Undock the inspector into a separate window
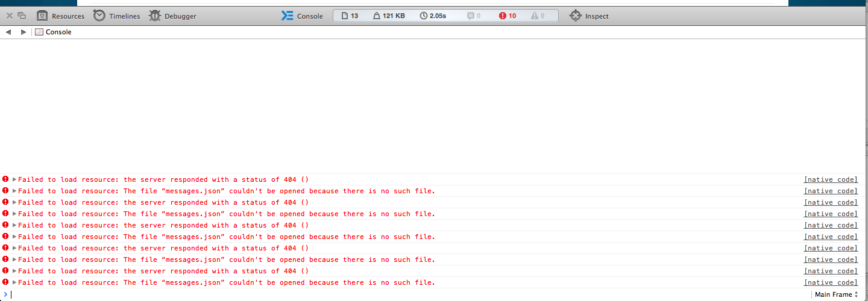Viewport: 868px width, 301px height. pos(22,16)
